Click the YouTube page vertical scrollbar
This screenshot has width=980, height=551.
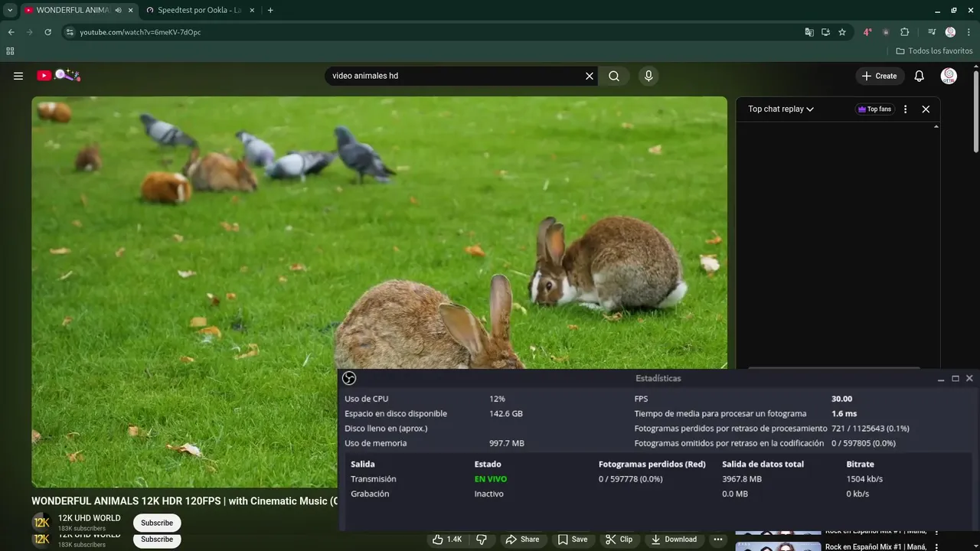[x=976, y=111]
